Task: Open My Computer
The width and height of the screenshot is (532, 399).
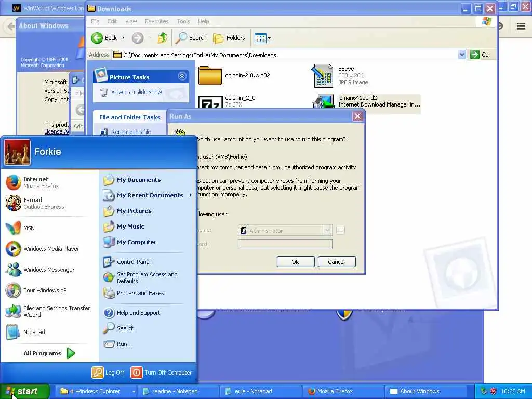Action: (x=129, y=242)
